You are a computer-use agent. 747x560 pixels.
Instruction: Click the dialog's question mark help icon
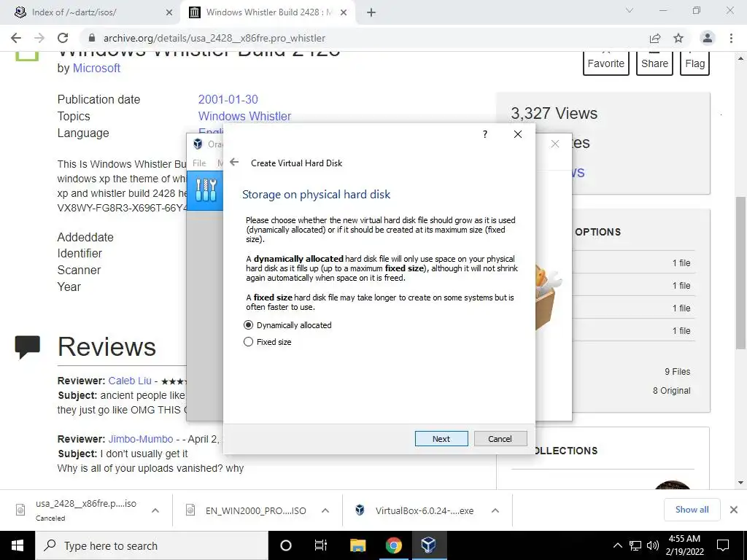click(485, 134)
